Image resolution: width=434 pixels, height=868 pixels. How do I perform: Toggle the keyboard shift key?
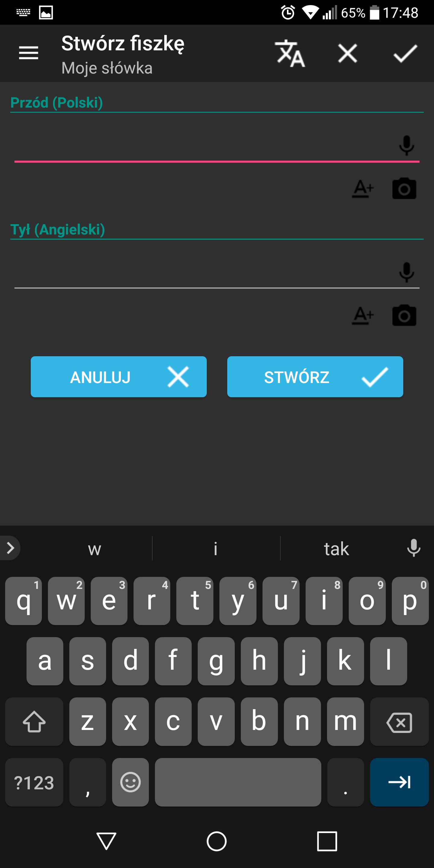coord(34,722)
